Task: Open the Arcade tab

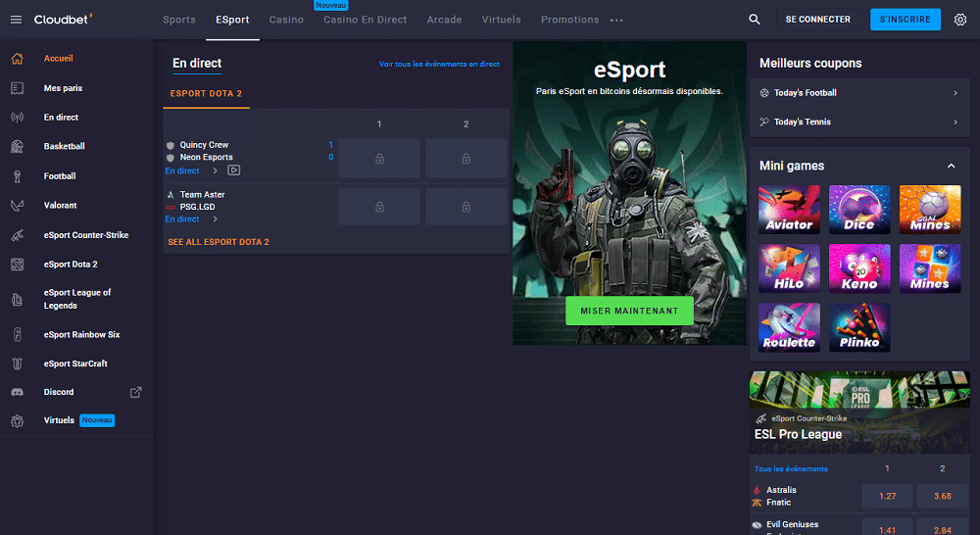Action: click(x=444, y=20)
